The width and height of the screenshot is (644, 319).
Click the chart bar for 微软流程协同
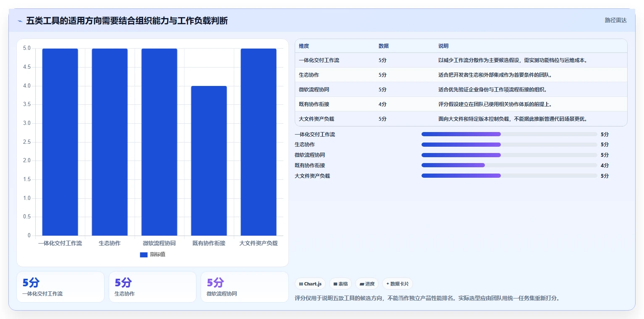coord(159,142)
